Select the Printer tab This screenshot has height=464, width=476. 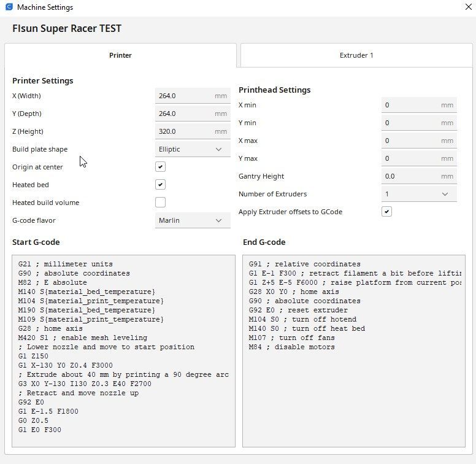click(x=120, y=55)
